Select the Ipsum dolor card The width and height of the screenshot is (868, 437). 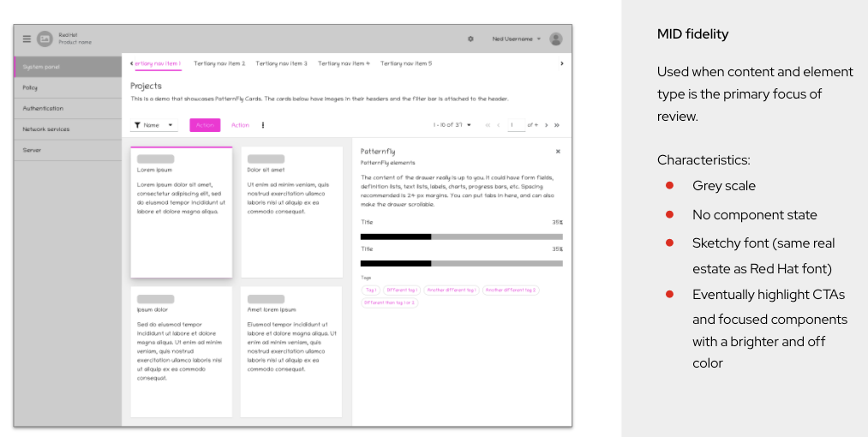point(182,351)
